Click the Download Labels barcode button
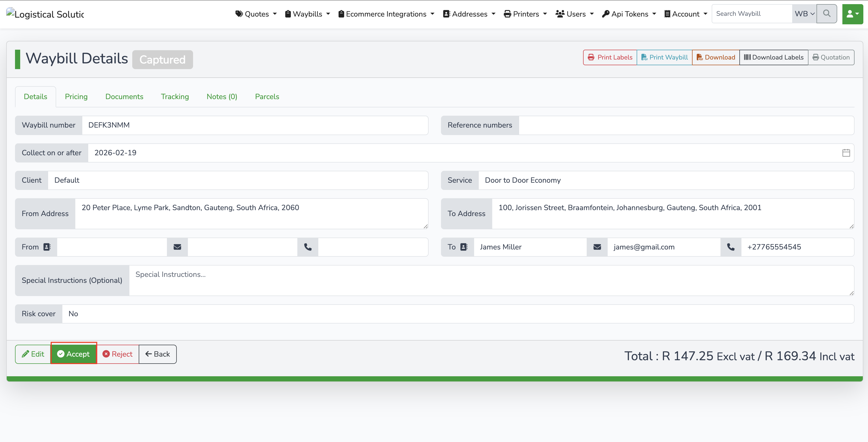868x442 pixels. 773,57
